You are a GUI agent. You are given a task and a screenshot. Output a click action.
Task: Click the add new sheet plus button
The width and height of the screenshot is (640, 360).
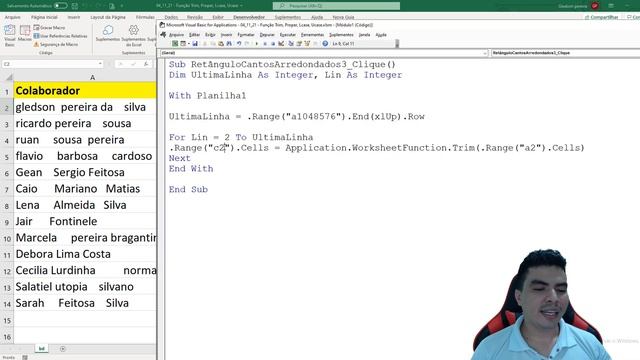[62, 349]
